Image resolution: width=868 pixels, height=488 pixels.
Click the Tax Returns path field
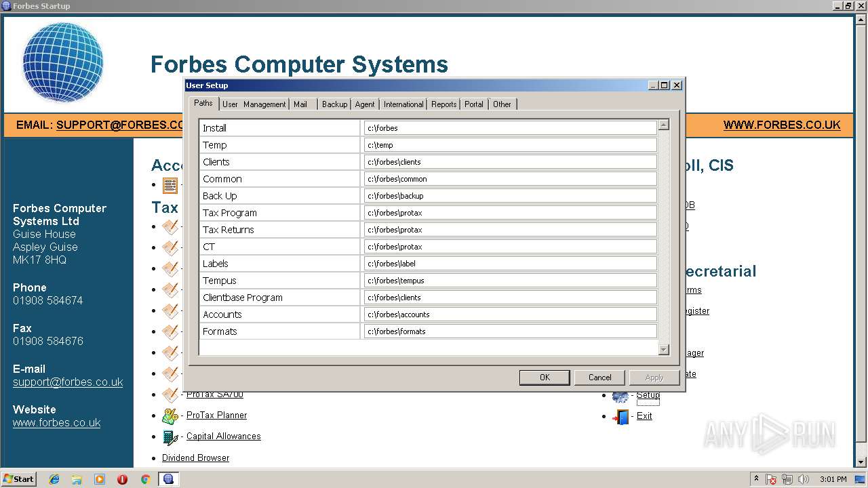[510, 230]
